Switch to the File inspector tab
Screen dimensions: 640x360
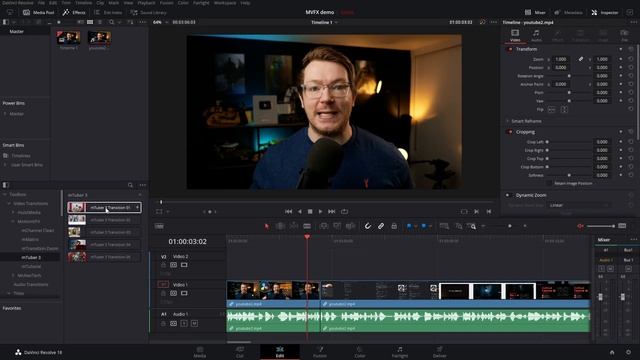(624, 35)
